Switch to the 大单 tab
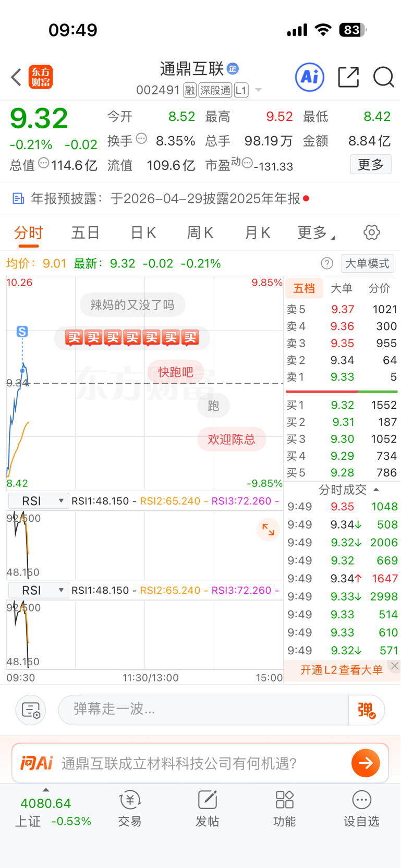The width and height of the screenshot is (401, 868). coord(342,288)
